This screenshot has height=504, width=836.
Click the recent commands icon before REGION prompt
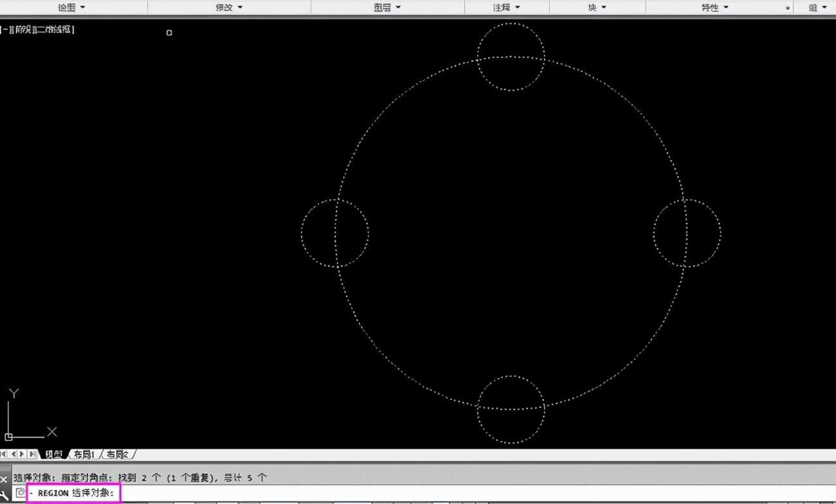click(21, 493)
